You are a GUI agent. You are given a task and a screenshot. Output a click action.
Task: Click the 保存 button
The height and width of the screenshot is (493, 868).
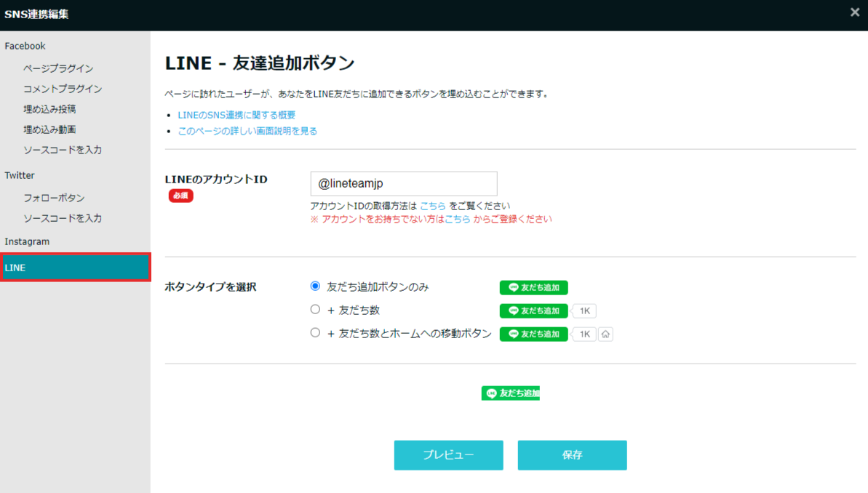[572, 454]
